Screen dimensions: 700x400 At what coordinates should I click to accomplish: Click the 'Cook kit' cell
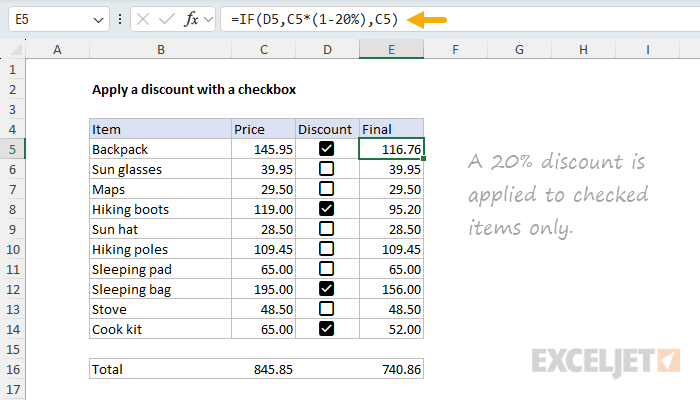160,329
